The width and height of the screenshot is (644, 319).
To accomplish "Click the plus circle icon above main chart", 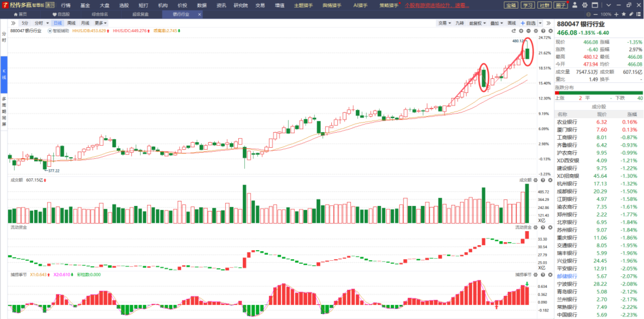I will [x=521, y=31].
